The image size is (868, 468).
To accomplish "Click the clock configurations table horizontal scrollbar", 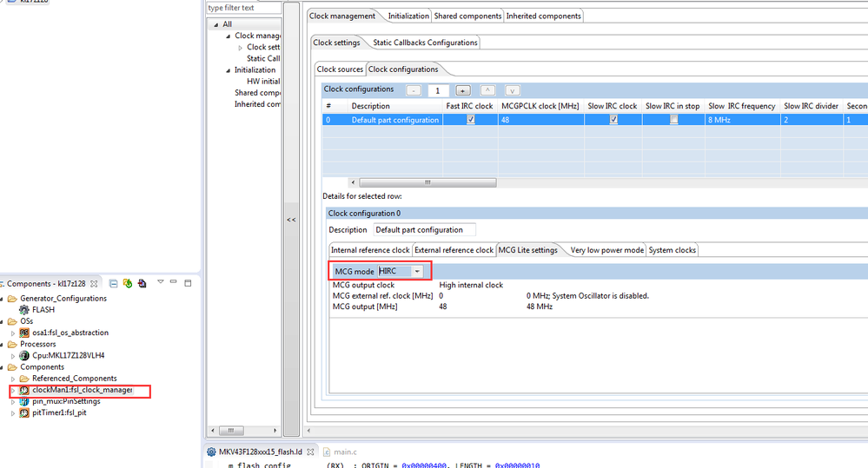I will [x=427, y=182].
